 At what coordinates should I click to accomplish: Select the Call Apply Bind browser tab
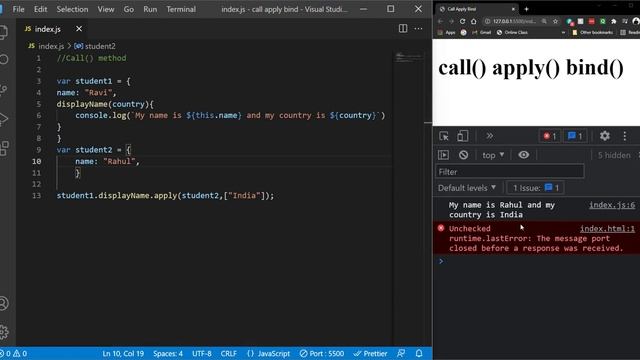click(476, 9)
